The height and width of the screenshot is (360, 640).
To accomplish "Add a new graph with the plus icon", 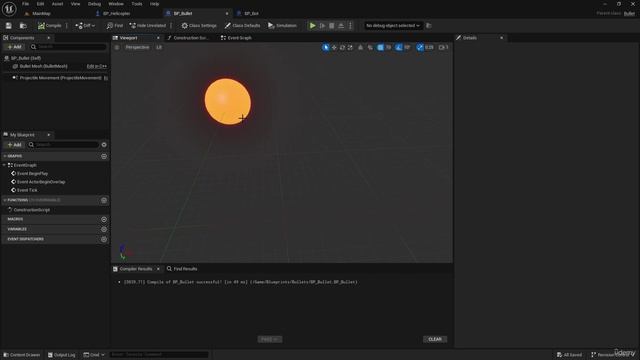I will (104, 156).
